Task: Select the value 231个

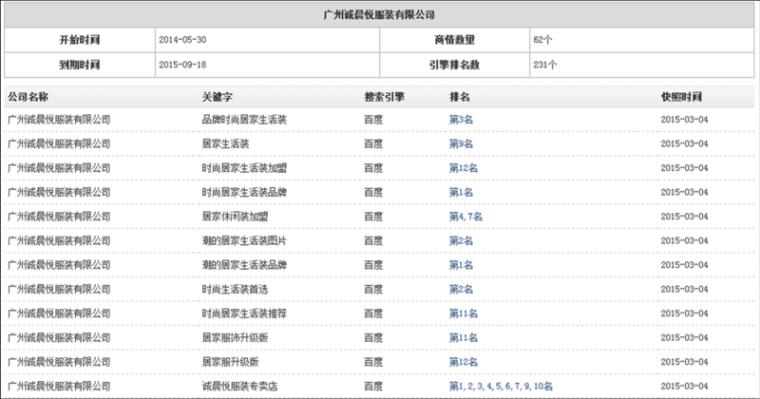Action: pos(545,64)
